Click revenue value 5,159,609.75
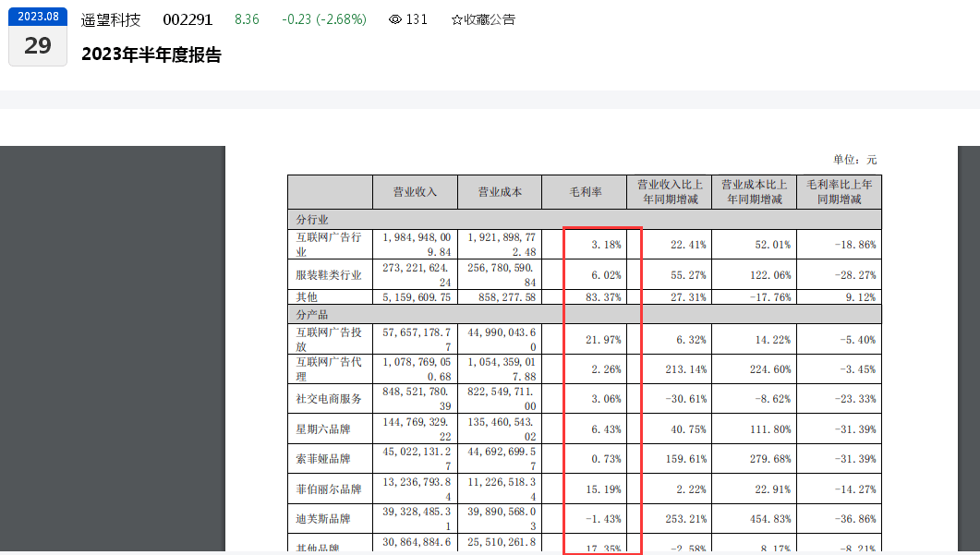Viewport: 980px width, 555px height. [417, 297]
